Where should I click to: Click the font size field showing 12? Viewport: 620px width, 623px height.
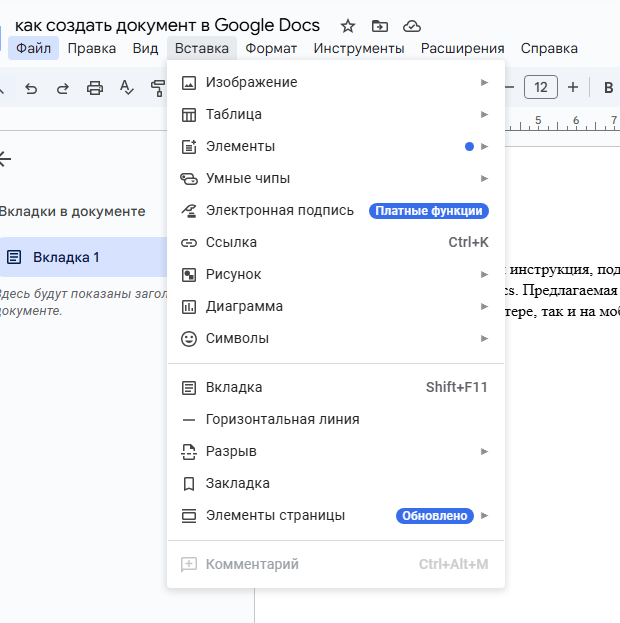point(541,87)
